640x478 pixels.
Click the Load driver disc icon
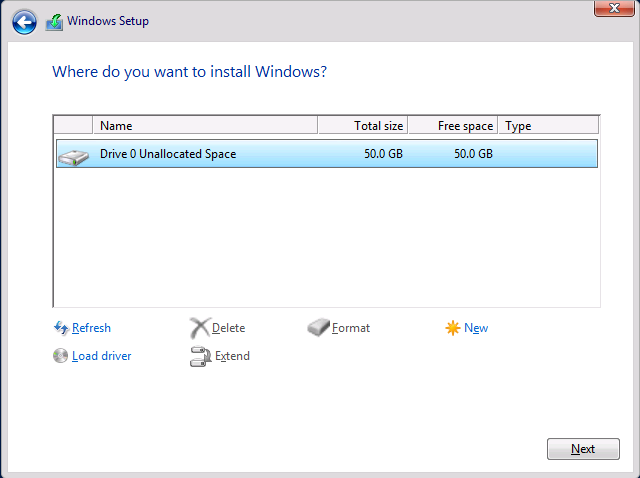[x=60, y=356]
